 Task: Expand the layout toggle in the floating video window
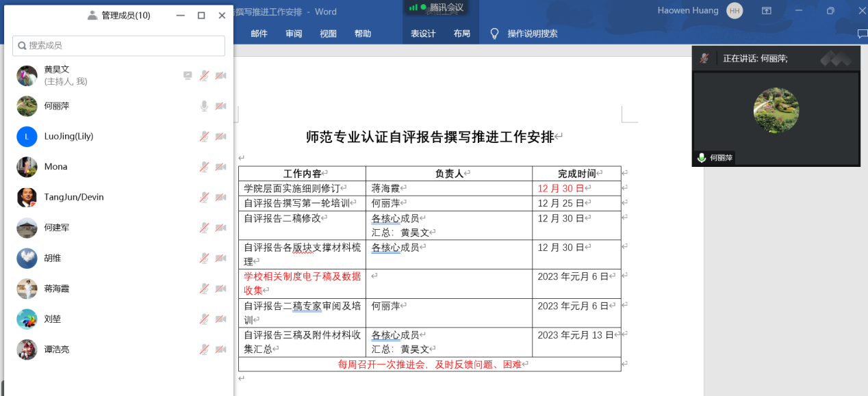pyautogui.click(x=835, y=59)
